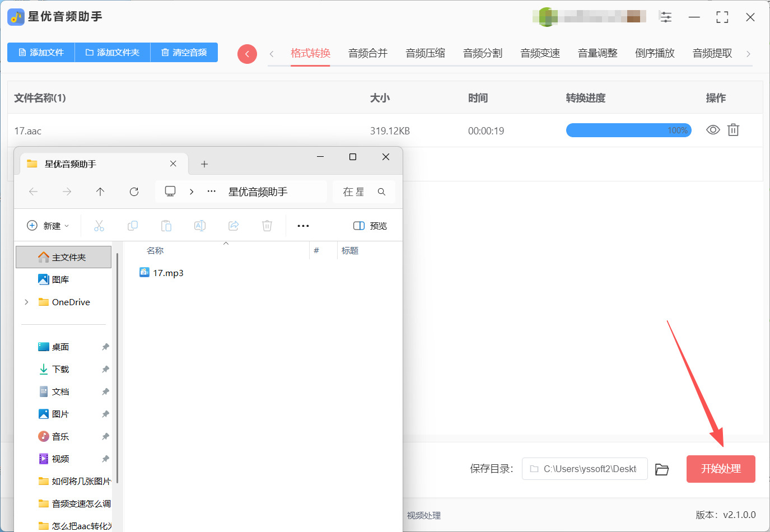Switch to the 音频合并 tab

367,53
